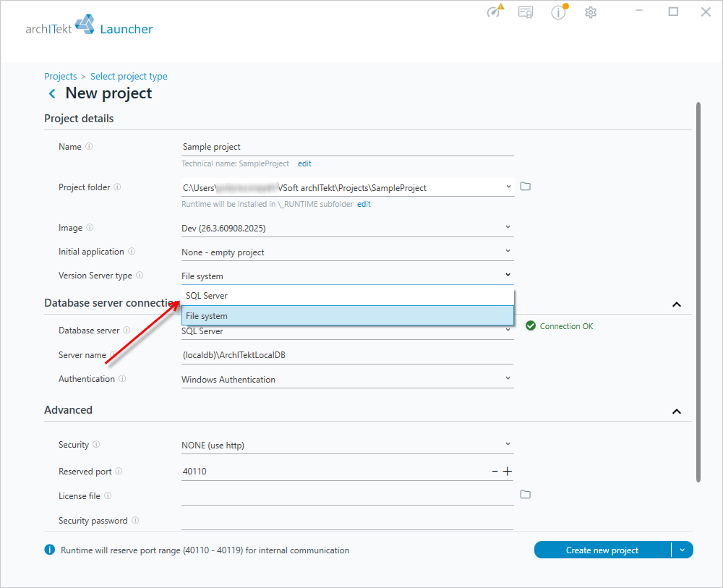This screenshot has width=723, height=588.
Task: Show info tooltip for Security password
Action: tap(135, 520)
